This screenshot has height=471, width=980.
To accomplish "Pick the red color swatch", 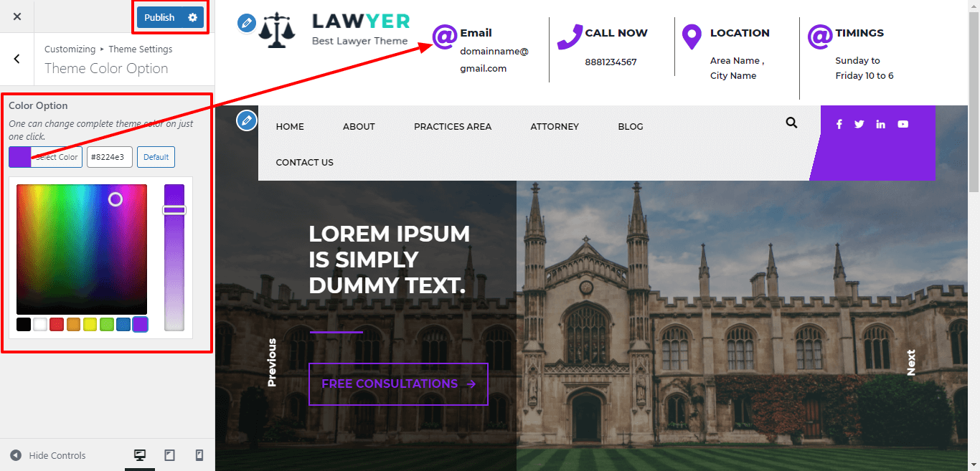I will (x=57, y=324).
